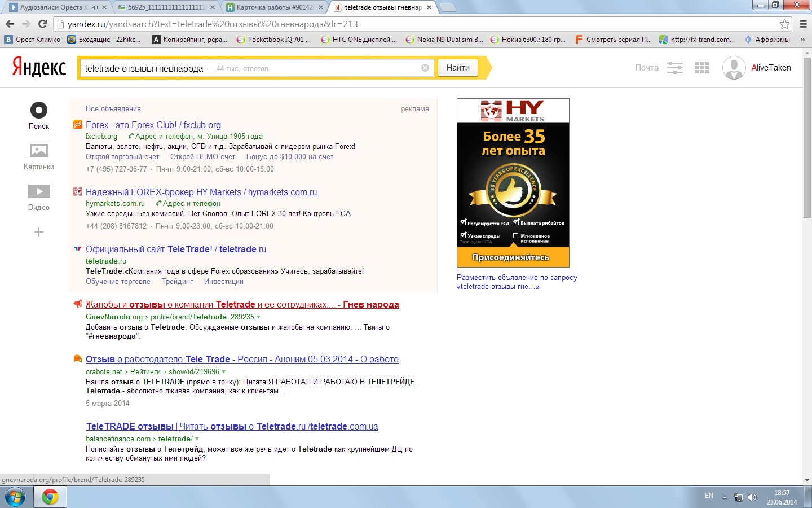This screenshot has width=812, height=508.
Task: Open Официальный сайт TeleTrade link
Action: point(176,249)
